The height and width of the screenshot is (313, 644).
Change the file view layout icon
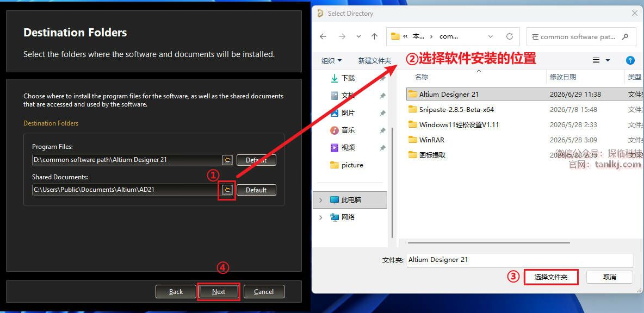point(596,60)
